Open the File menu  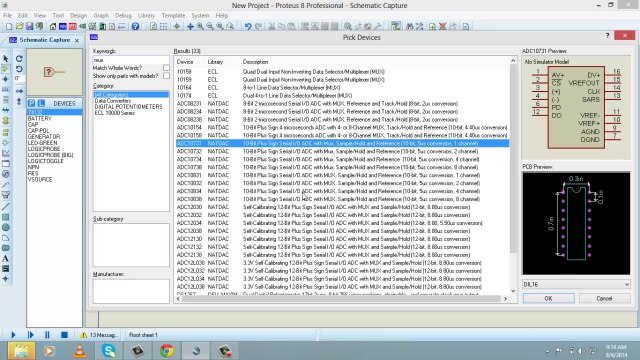click(x=7, y=16)
